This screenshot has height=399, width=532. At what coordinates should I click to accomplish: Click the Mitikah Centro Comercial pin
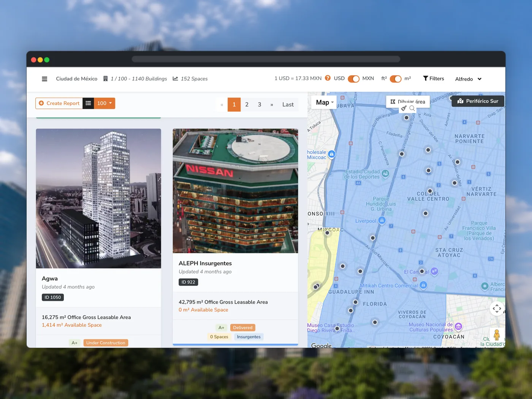tap(423, 285)
